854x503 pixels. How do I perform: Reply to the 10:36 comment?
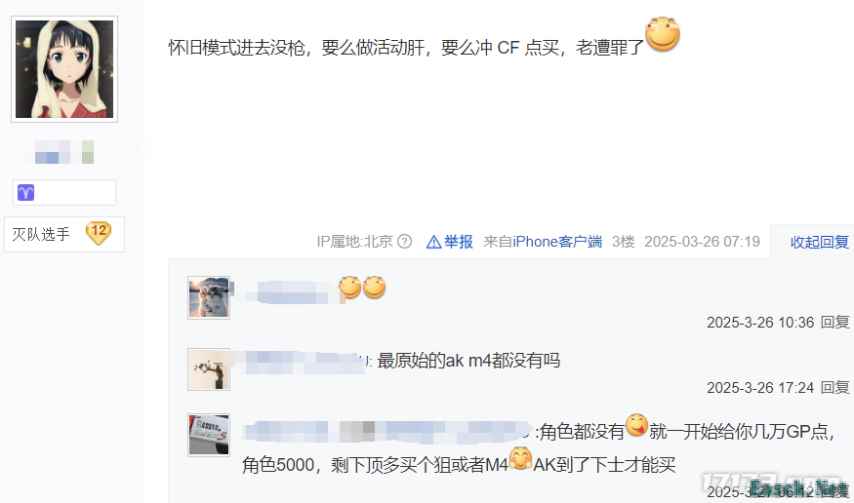(834, 322)
